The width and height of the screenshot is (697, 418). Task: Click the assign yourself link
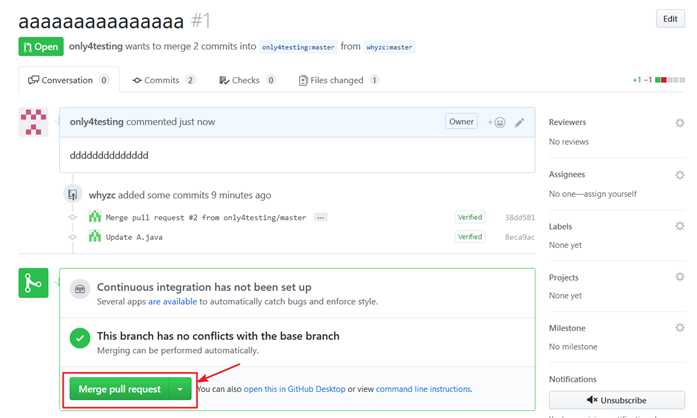610,194
